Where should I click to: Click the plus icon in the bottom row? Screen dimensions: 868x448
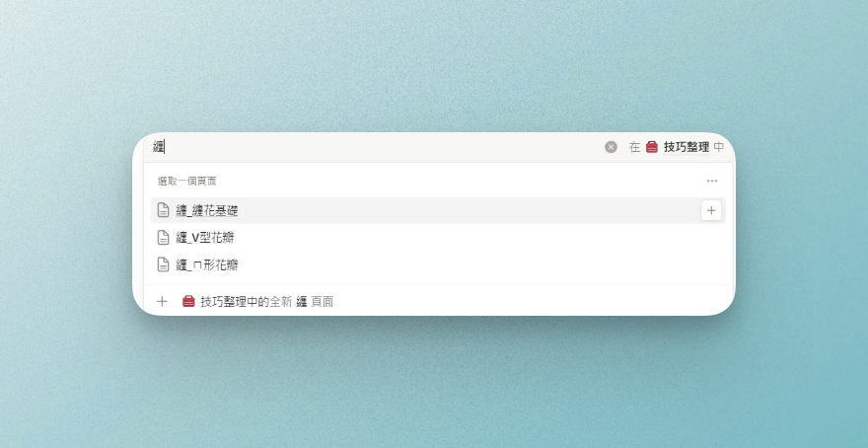[162, 301]
